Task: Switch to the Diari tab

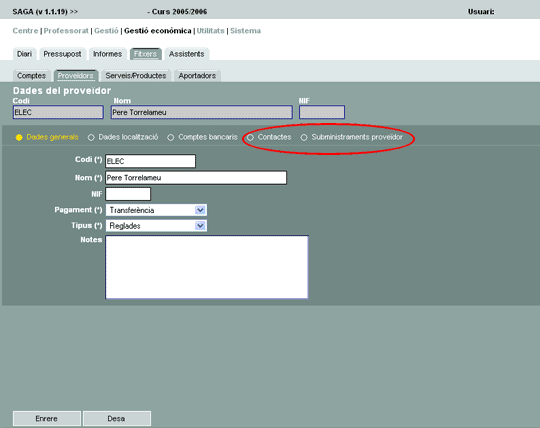Action: click(24, 54)
